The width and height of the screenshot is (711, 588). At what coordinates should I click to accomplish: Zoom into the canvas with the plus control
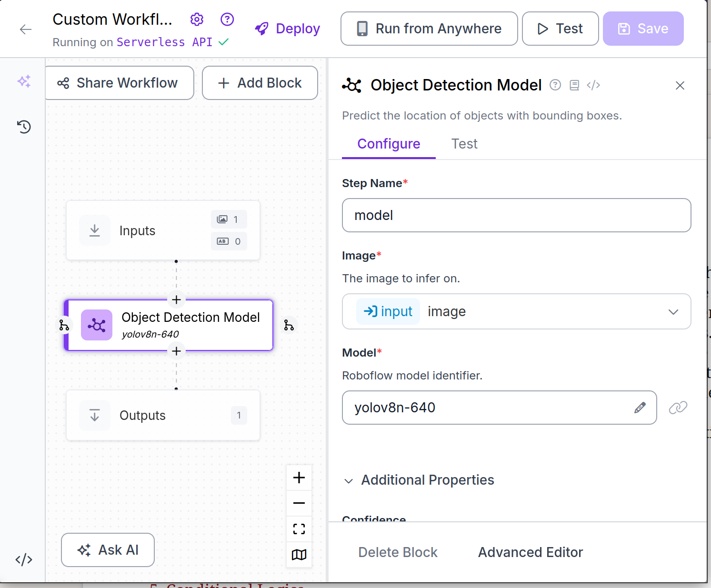click(x=299, y=477)
